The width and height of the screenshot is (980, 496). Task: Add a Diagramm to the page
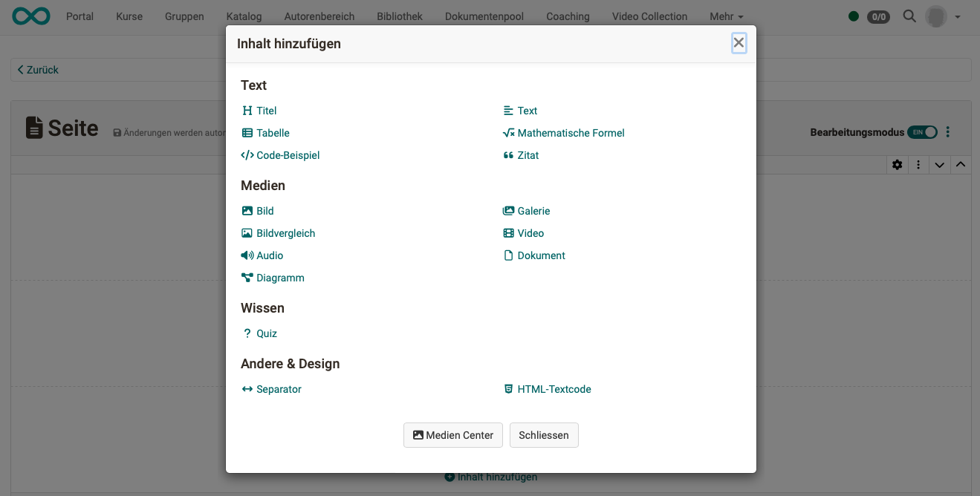[279, 278]
